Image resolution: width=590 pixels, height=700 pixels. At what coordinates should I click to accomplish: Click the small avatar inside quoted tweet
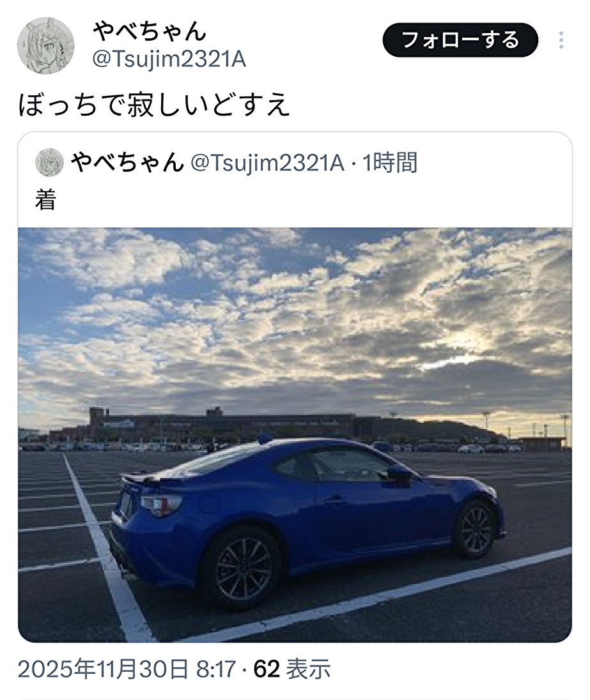tap(50, 162)
